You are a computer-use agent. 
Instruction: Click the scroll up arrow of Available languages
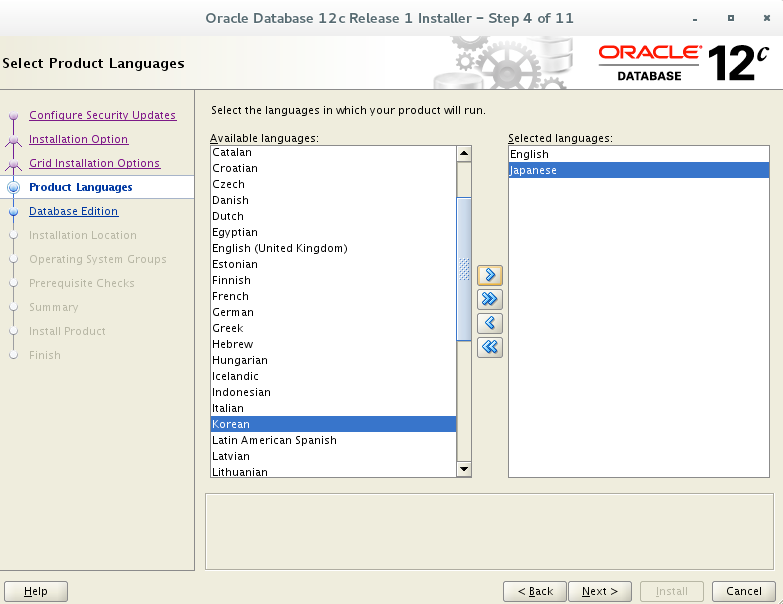(464, 153)
